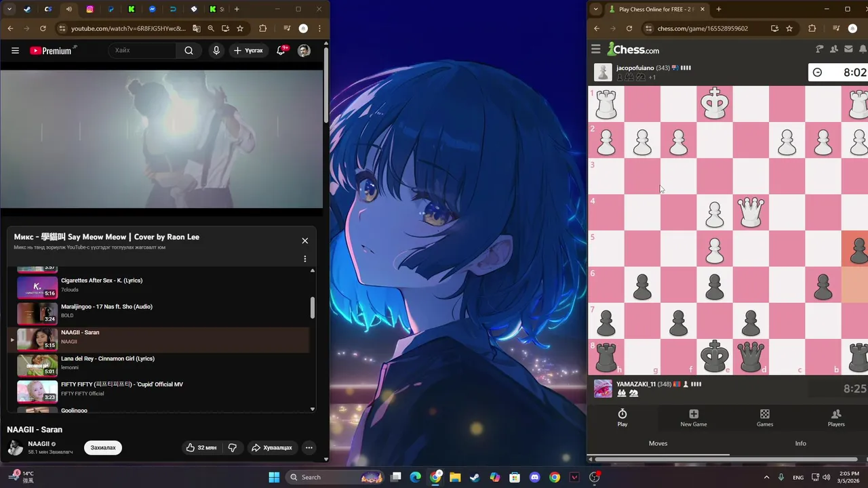Open more actions menu beside share

pyautogui.click(x=309, y=447)
